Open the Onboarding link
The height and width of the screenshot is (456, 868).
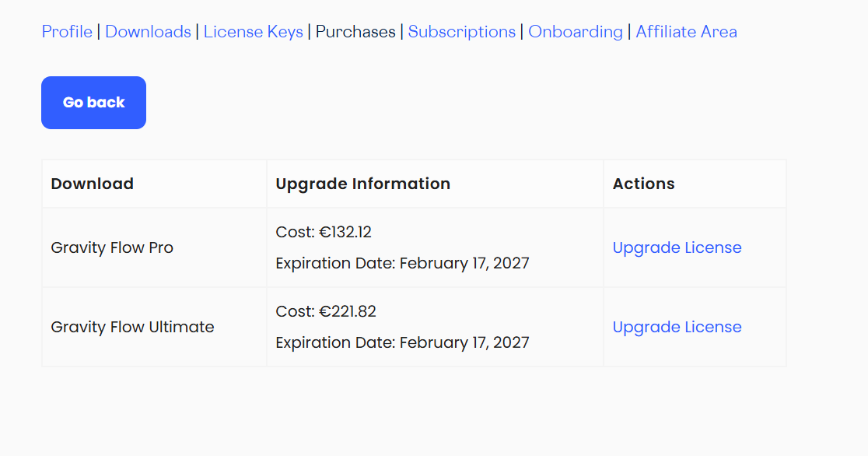click(x=575, y=32)
